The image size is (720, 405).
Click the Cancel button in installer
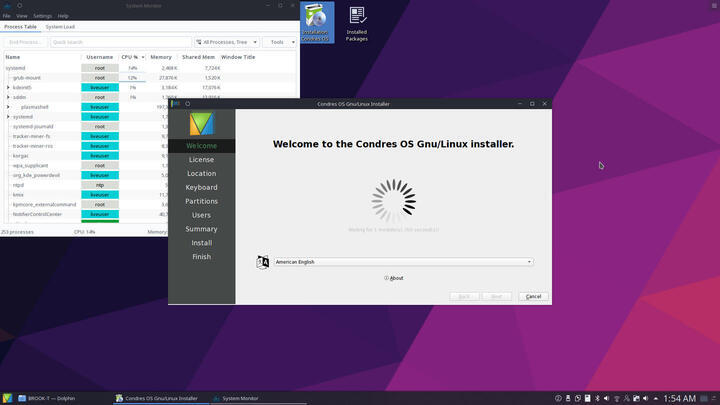pyautogui.click(x=533, y=296)
